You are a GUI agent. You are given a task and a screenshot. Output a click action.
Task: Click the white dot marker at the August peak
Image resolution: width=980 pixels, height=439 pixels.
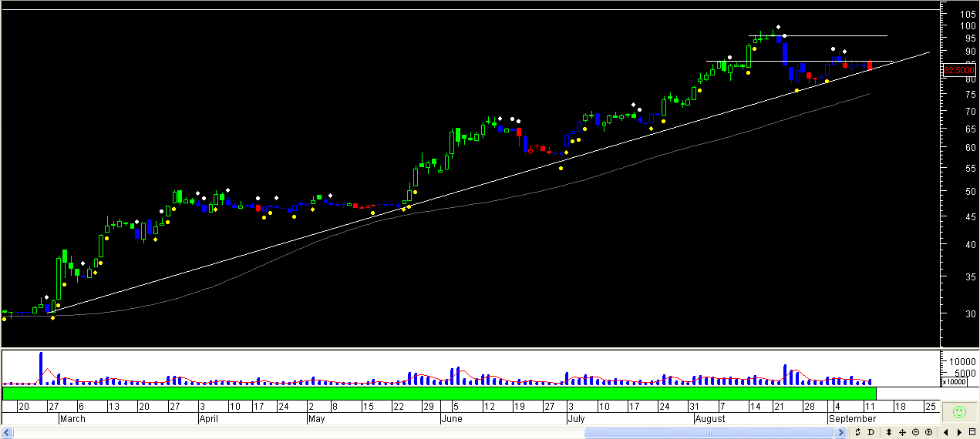[x=778, y=27]
